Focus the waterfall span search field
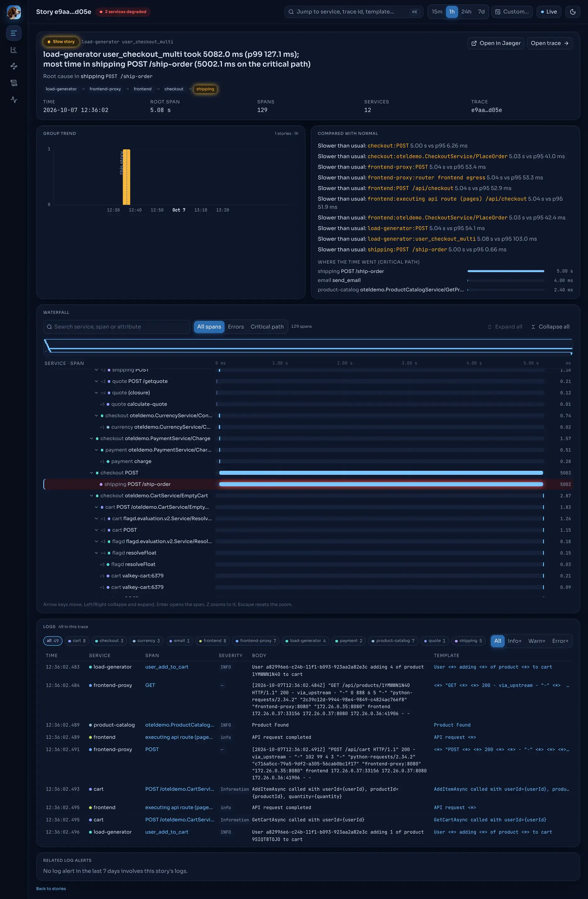 pos(117,327)
